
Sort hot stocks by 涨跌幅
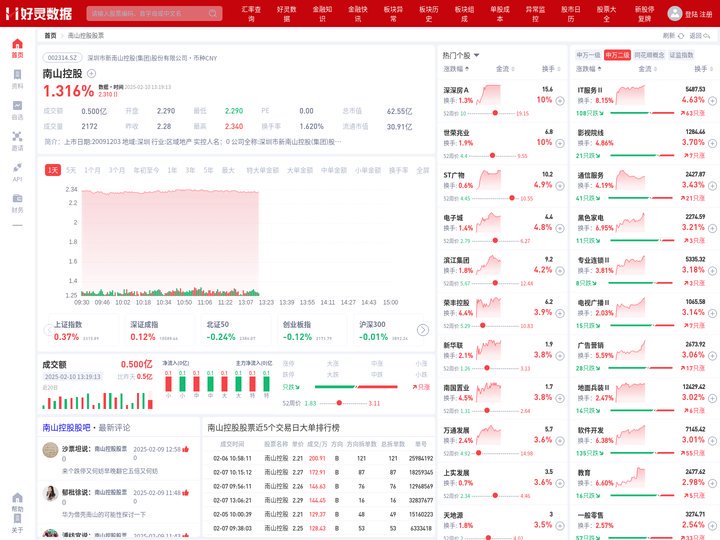[456, 69]
